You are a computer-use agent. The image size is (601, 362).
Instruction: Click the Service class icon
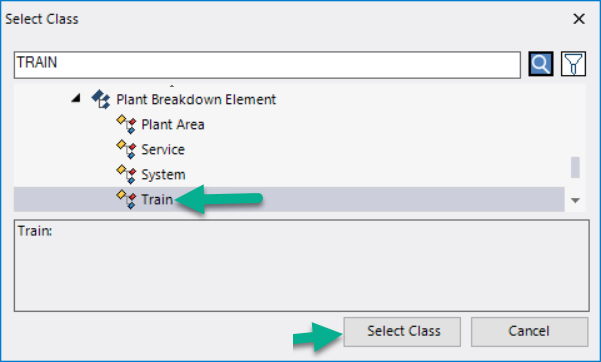(126, 149)
